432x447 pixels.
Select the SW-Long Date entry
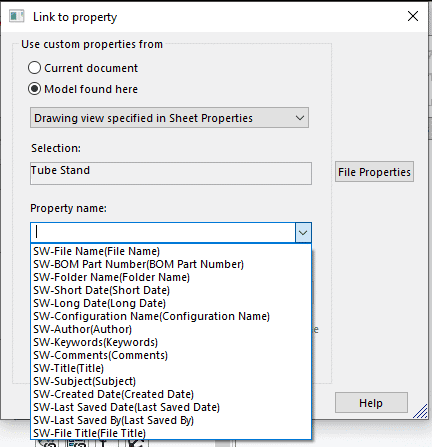click(x=171, y=303)
